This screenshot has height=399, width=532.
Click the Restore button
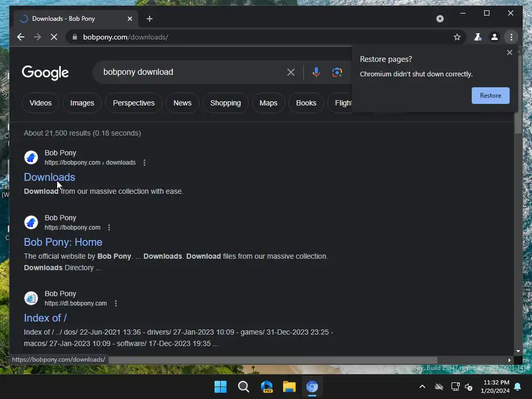tap(490, 96)
